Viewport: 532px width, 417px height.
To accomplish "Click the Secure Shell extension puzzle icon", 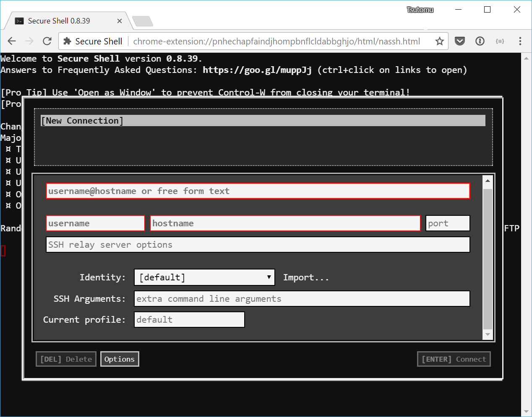I will (67, 41).
